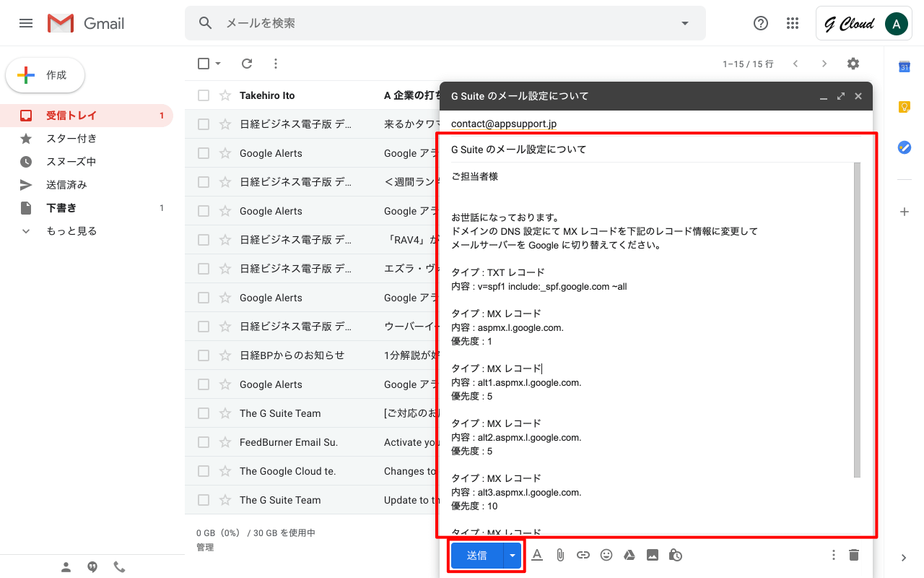Open compose more options menu
The image size is (924, 578).
pos(834,555)
